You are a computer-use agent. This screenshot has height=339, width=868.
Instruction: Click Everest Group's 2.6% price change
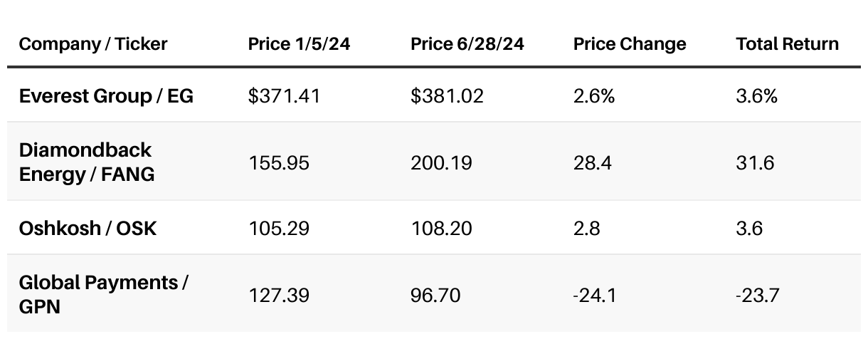pyautogui.click(x=593, y=95)
